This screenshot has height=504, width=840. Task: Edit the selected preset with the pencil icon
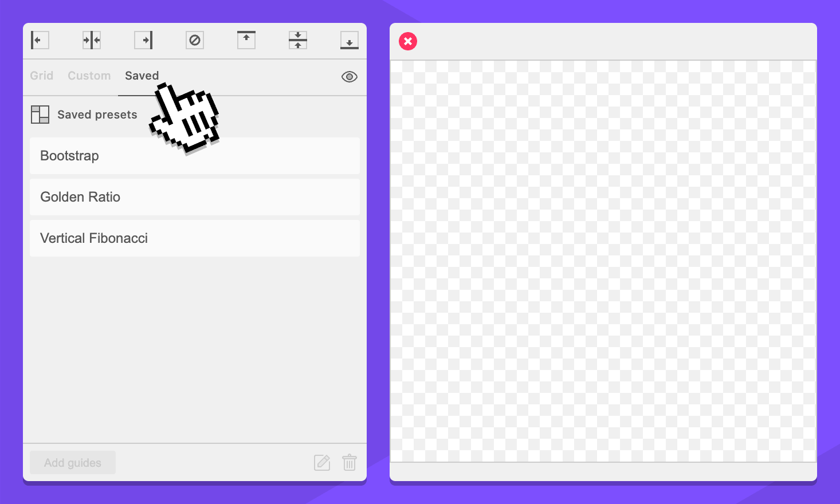[322, 463]
